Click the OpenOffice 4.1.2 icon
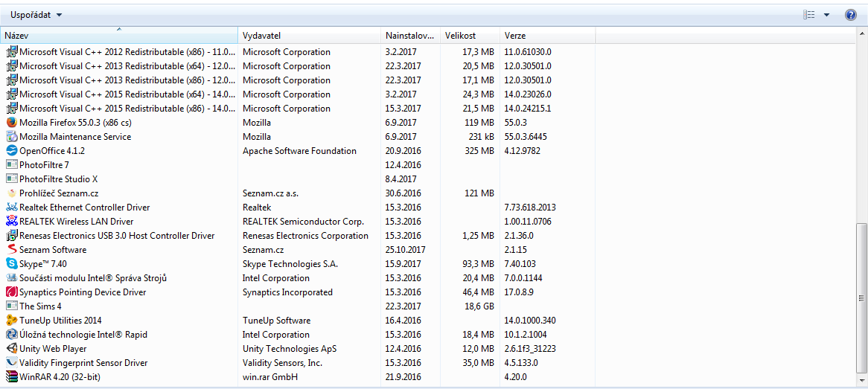 11,151
